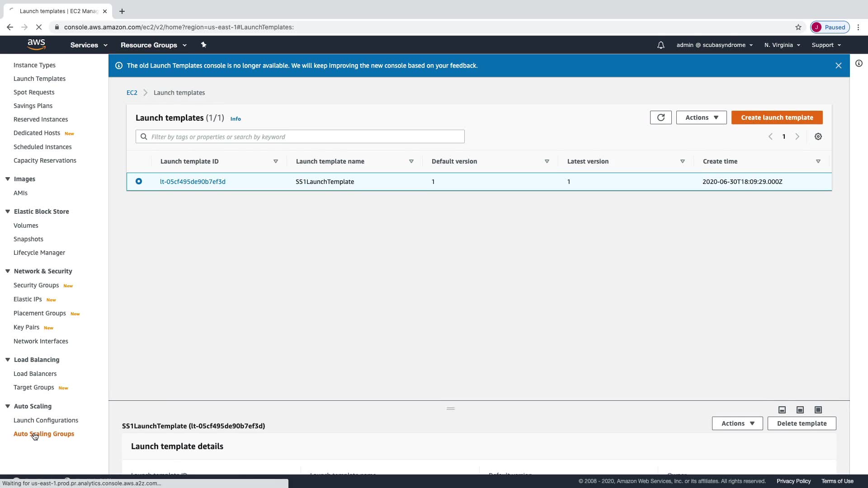Click the pin shortcut icon in navbar
This screenshot has height=488, width=868.
click(203, 45)
